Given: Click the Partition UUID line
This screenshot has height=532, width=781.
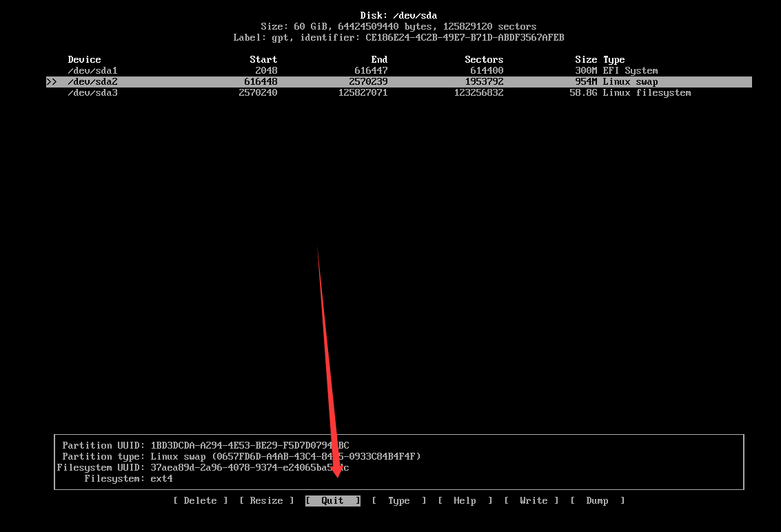Looking at the screenshot, I should click(x=205, y=446).
